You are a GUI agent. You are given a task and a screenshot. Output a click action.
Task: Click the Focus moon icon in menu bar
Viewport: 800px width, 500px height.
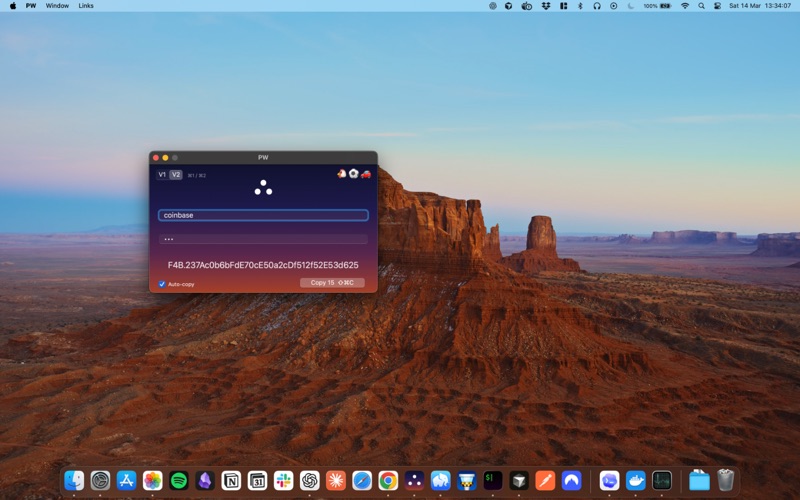pos(631,6)
